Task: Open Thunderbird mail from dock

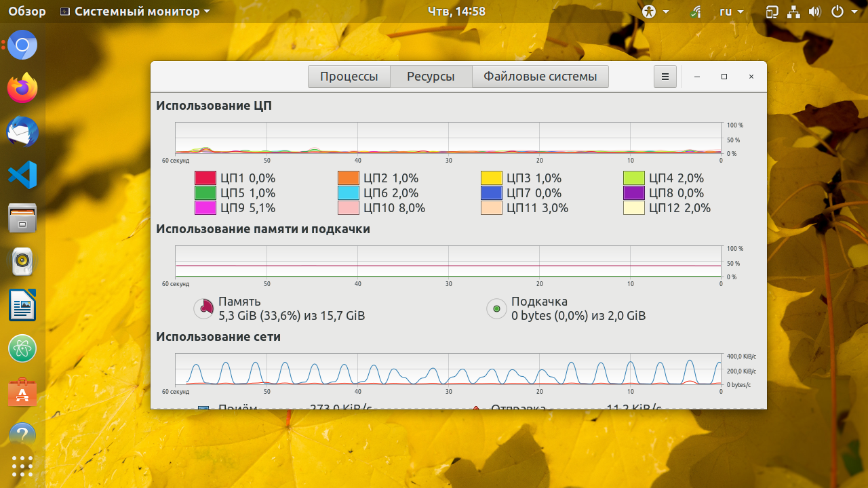Action: point(22,131)
